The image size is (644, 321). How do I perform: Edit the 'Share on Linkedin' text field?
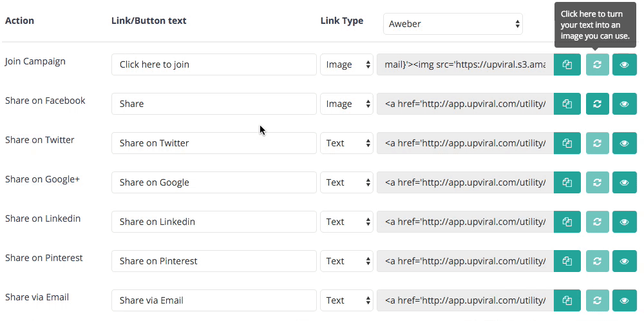214,222
